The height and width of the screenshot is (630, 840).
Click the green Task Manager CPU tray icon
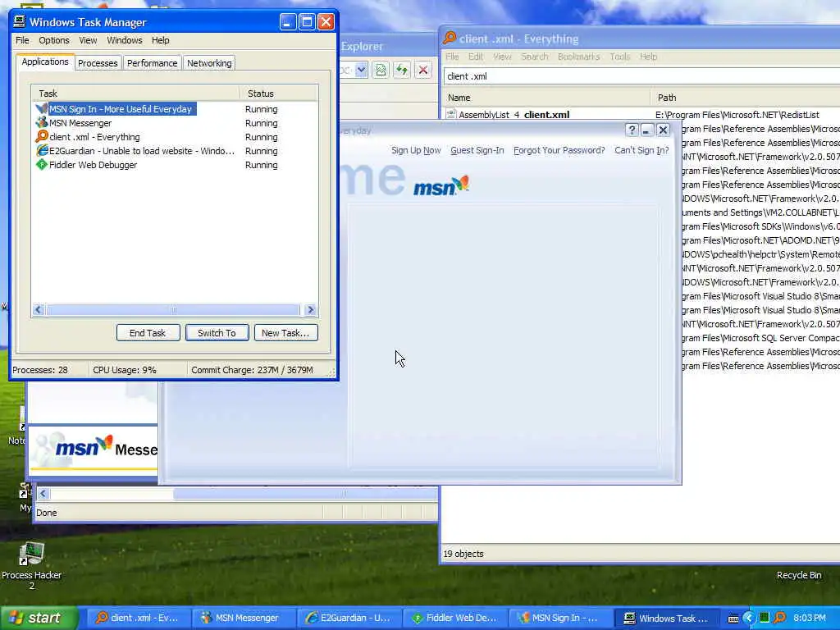tap(765, 618)
